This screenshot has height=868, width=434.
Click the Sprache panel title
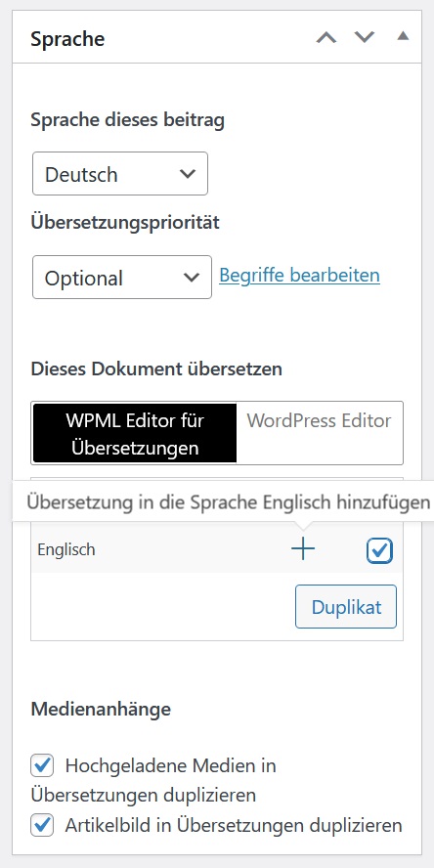[67, 39]
